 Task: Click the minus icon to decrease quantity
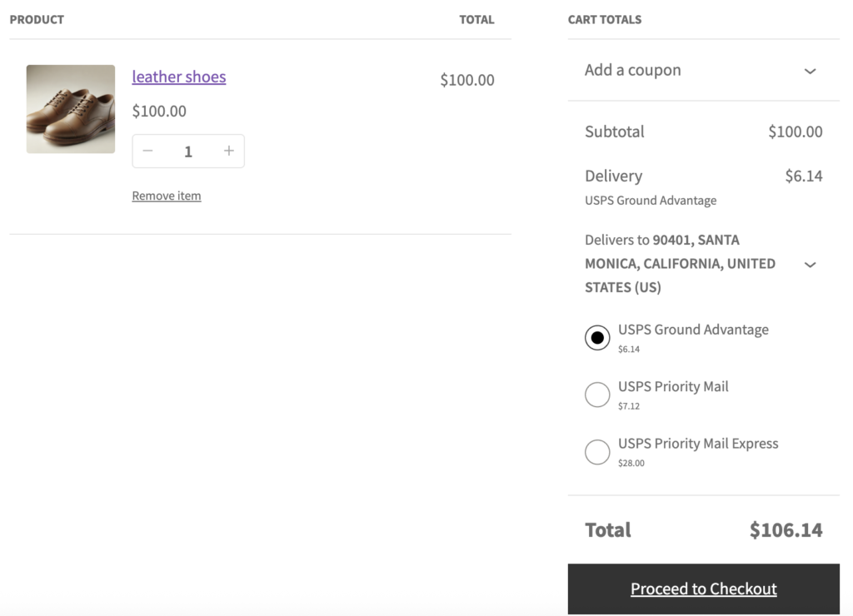(148, 151)
